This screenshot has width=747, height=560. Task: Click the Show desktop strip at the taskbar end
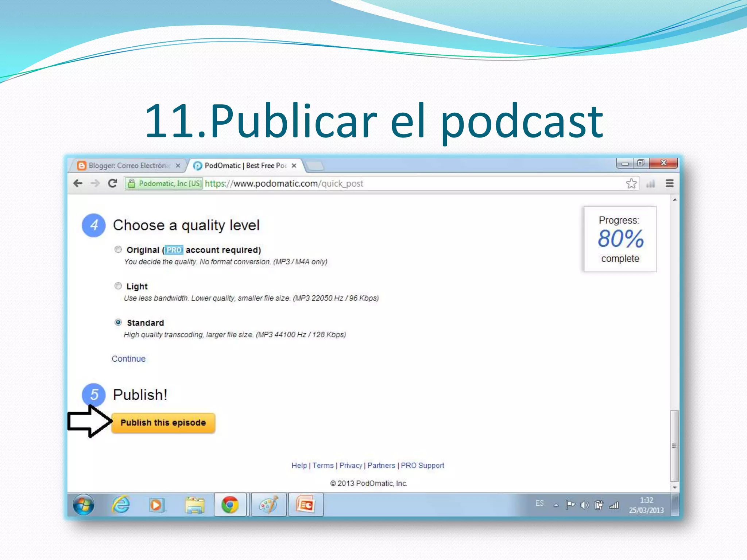click(x=675, y=505)
